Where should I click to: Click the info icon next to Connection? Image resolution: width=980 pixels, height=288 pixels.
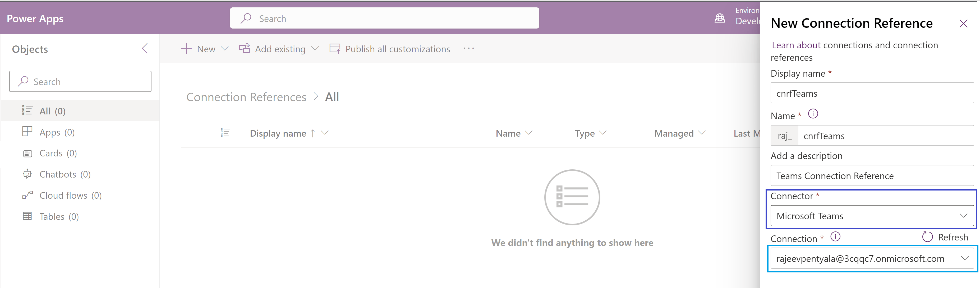(x=835, y=237)
